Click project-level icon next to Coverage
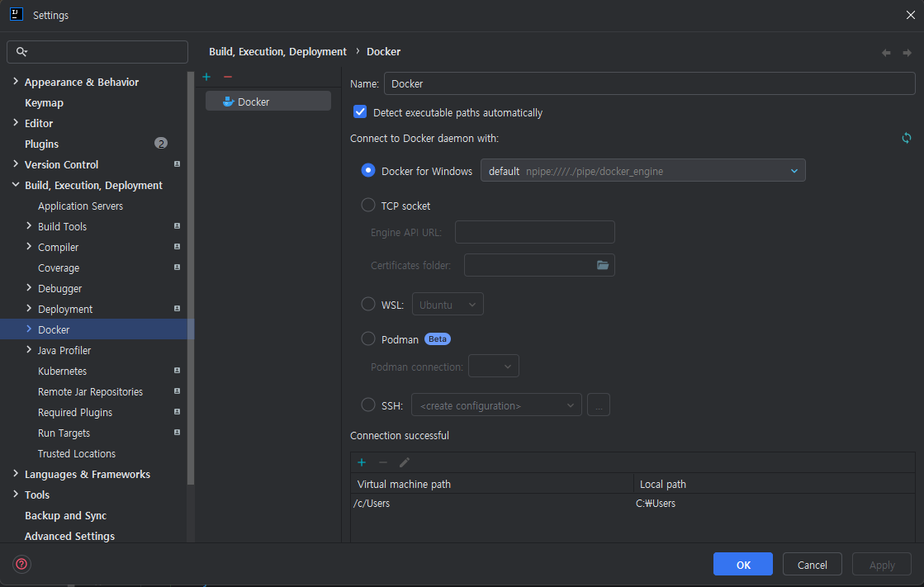 tap(177, 267)
